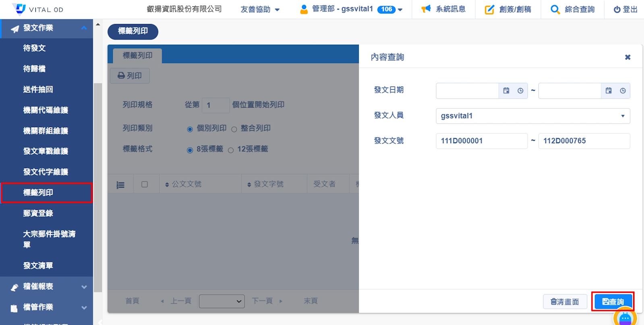Click the 清畫面 clear button
644x325 pixels.
pos(565,302)
